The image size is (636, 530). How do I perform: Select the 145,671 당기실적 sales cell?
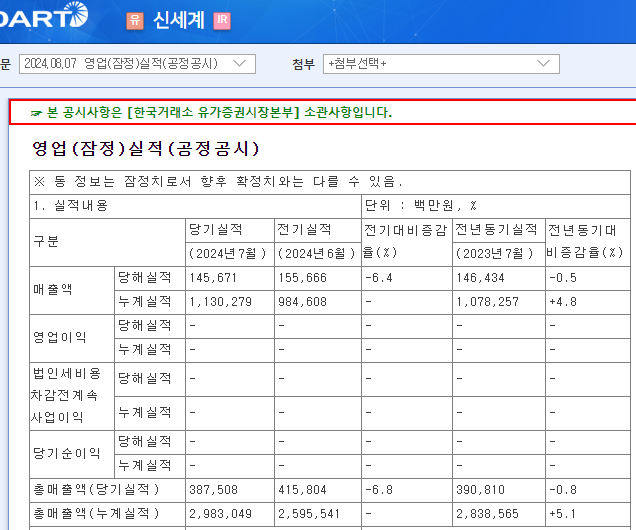[x=230, y=278]
